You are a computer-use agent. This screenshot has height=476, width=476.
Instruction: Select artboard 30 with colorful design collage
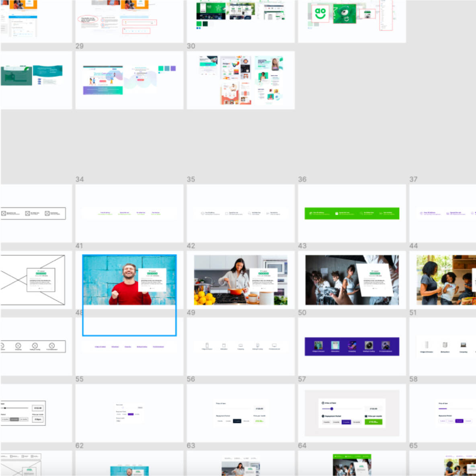pyautogui.click(x=240, y=80)
